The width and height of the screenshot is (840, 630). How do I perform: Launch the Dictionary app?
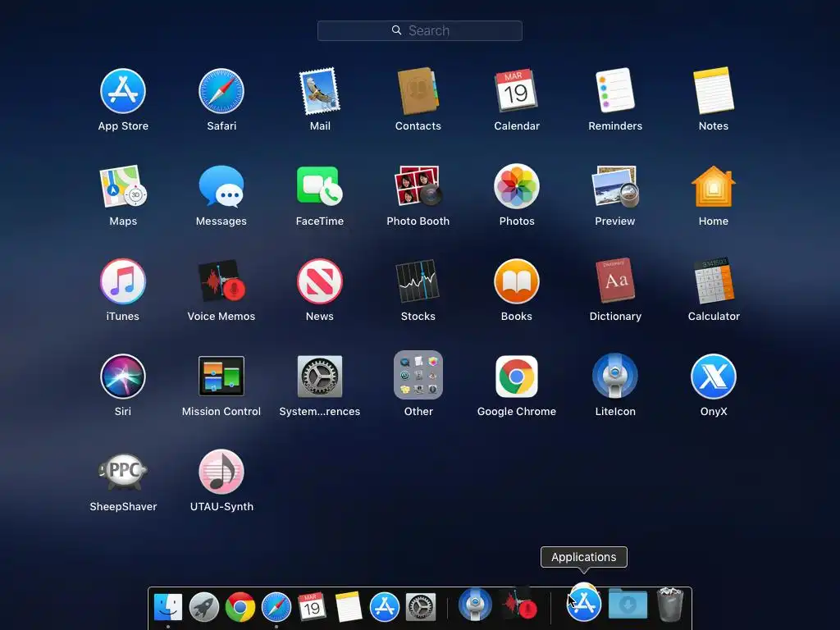[615, 281]
